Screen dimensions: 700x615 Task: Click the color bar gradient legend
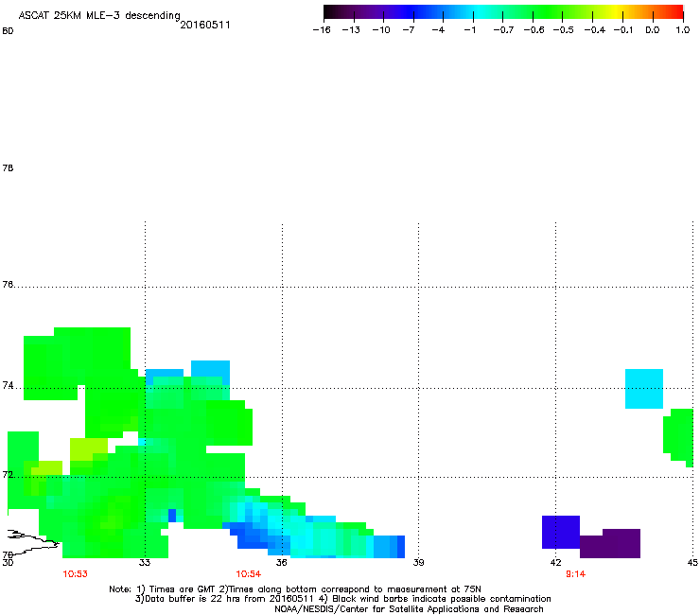pos(503,12)
